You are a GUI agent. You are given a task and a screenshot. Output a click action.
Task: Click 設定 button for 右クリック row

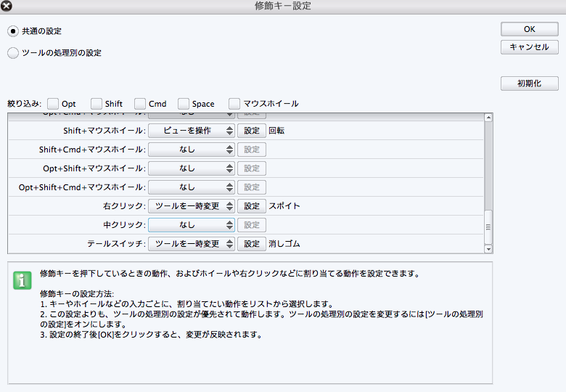click(251, 206)
